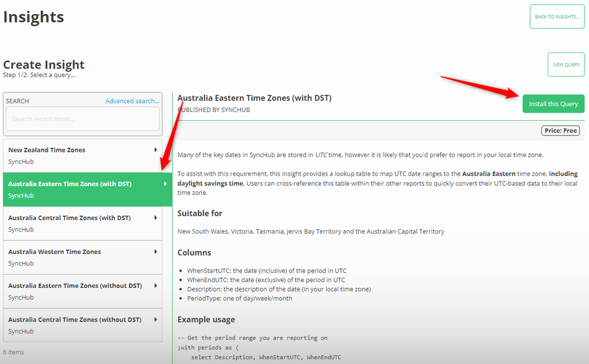
Task: Expand arrow for Australia Central (without DST)
Action: [155, 320]
